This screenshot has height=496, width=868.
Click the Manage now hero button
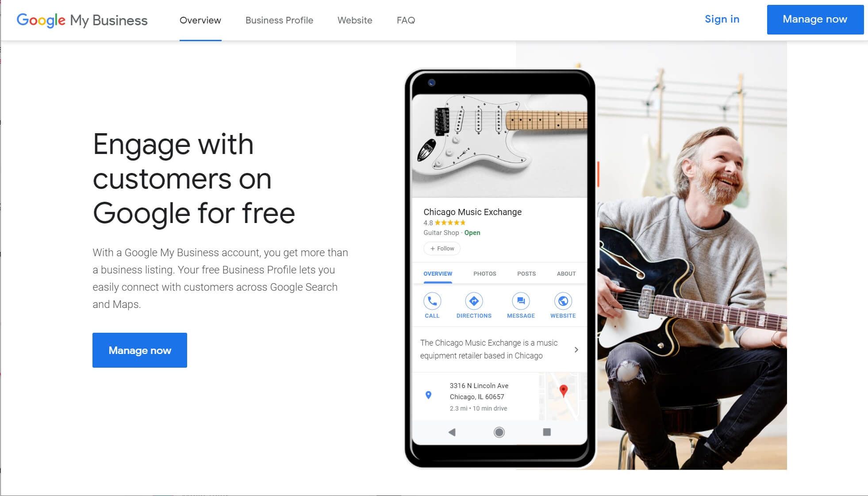pos(140,350)
